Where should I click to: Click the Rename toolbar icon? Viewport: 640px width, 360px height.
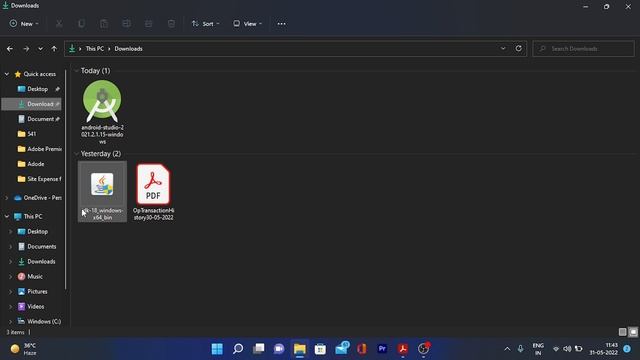[127, 24]
